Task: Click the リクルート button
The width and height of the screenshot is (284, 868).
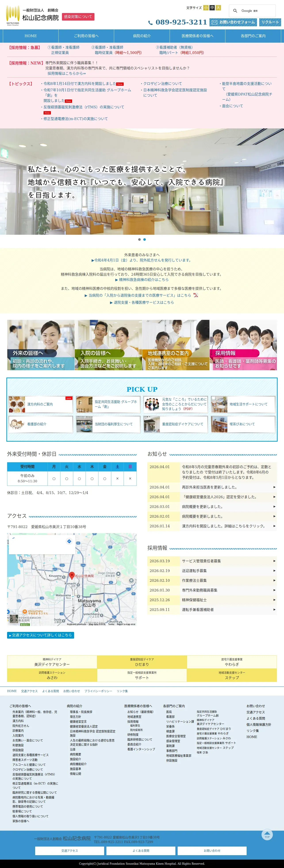Action: tap(270, 22)
